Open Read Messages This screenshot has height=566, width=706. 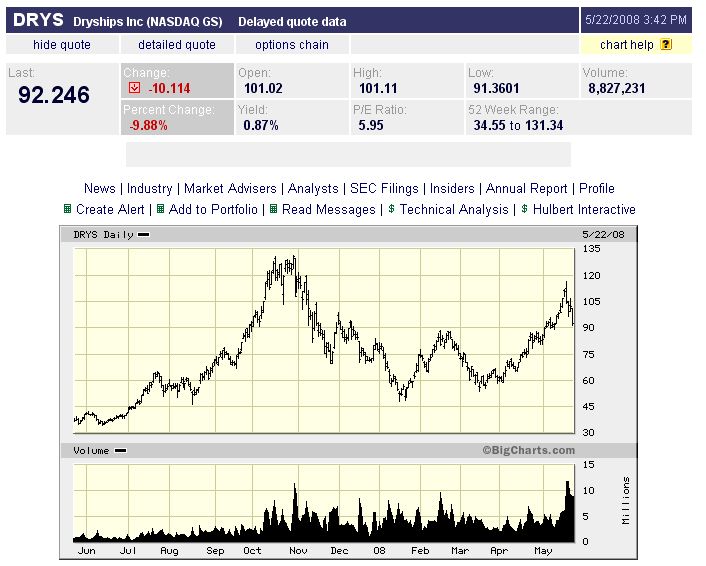(328, 209)
